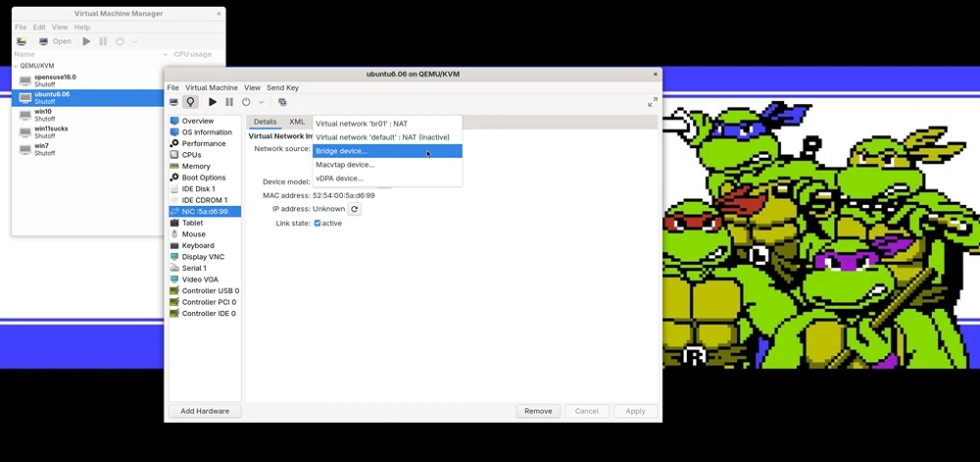Open the shutdown options arrow in ubuntu6.06 toolbar
Screen dimensions: 980x462
pos(262,102)
